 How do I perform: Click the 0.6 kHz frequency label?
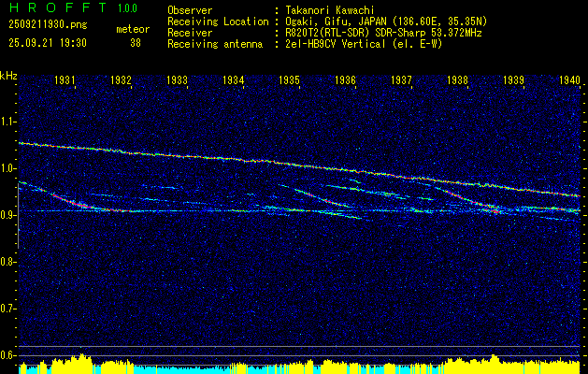(7, 355)
